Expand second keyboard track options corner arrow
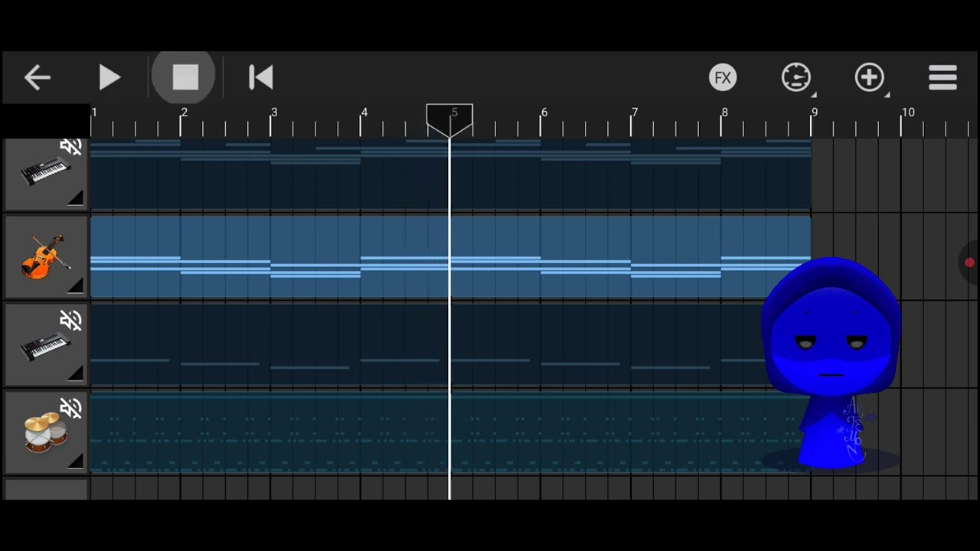The width and height of the screenshot is (980, 551). coord(75,373)
